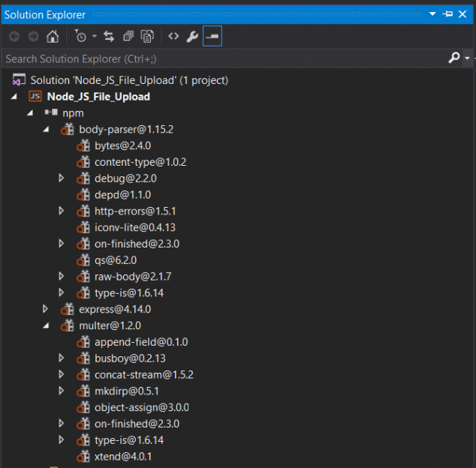Select concat-stream@1.5.2 entry

point(144,375)
